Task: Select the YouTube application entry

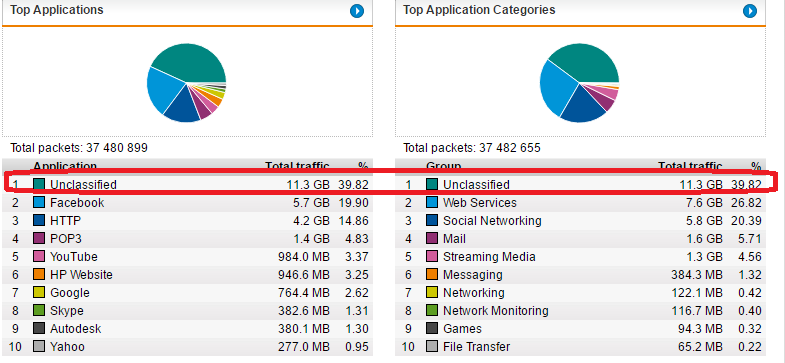Action: pos(74,257)
